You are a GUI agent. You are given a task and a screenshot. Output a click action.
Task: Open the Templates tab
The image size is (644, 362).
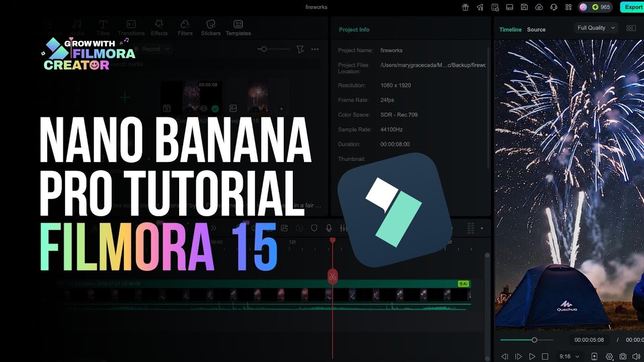click(x=238, y=28)
